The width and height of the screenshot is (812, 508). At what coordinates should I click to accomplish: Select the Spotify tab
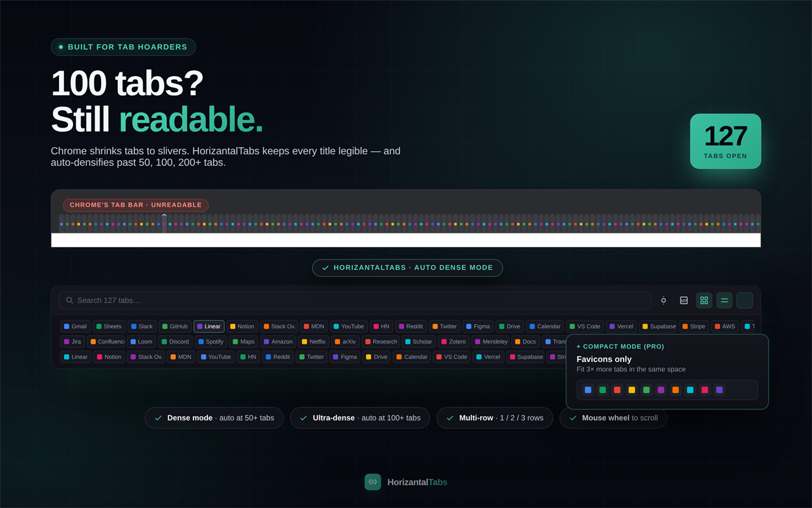211,342
